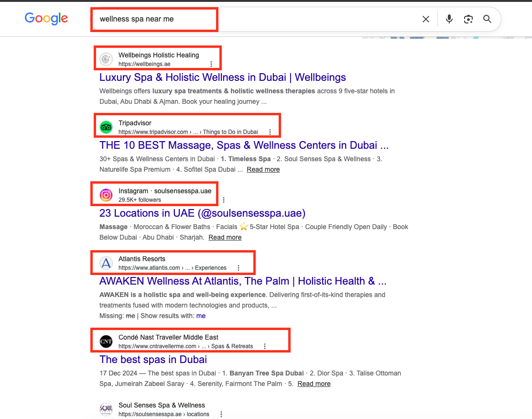The height and width of the screenshot is (419, 532).
Task: Click 'Atlantis Resorts' site name
Action: coord(142,259)
